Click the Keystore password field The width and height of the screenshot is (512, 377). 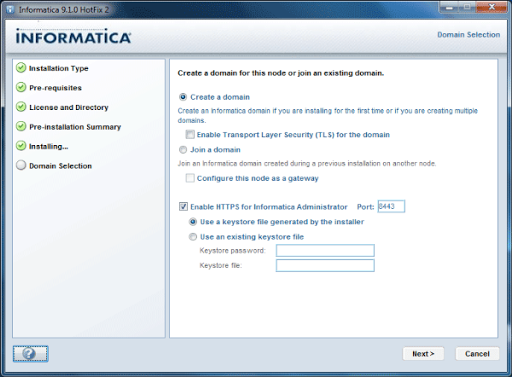[x=325, y=250]
